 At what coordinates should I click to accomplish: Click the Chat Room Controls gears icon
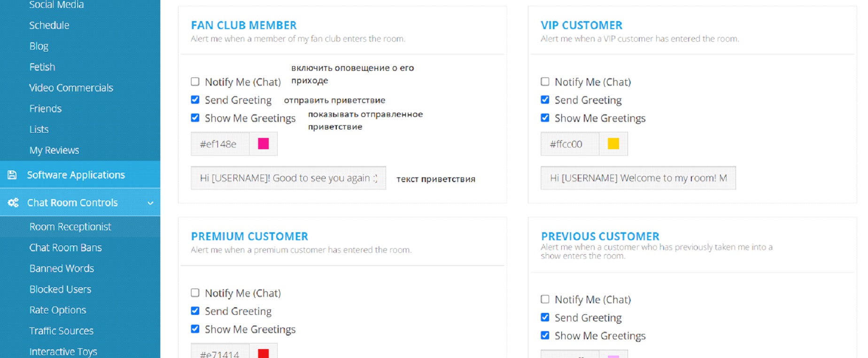coord(13,203)
